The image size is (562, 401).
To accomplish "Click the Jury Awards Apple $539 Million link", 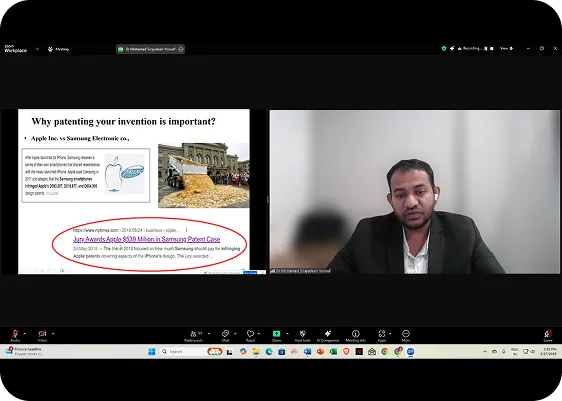I will 147,239.
